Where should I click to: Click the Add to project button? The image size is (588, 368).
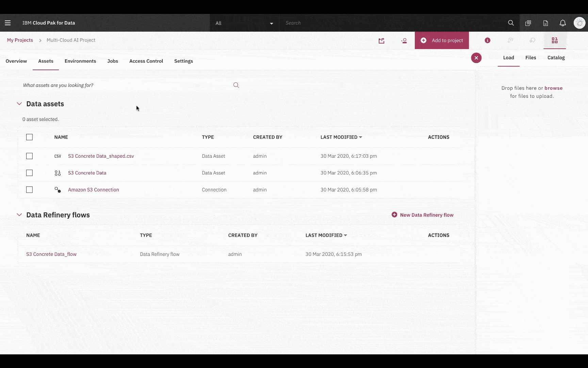(x=442, y=40)
